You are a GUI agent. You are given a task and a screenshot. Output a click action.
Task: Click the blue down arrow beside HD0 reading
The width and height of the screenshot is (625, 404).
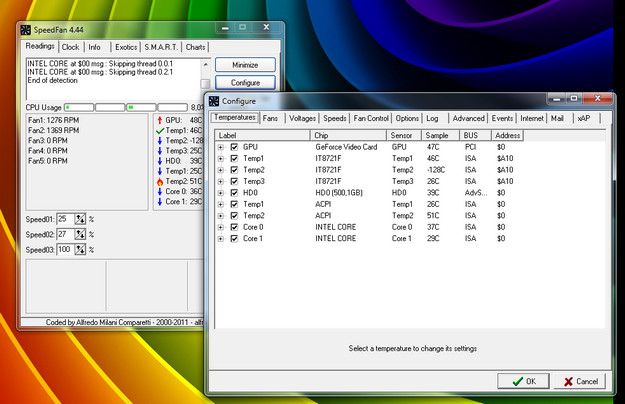pos(159,161)
